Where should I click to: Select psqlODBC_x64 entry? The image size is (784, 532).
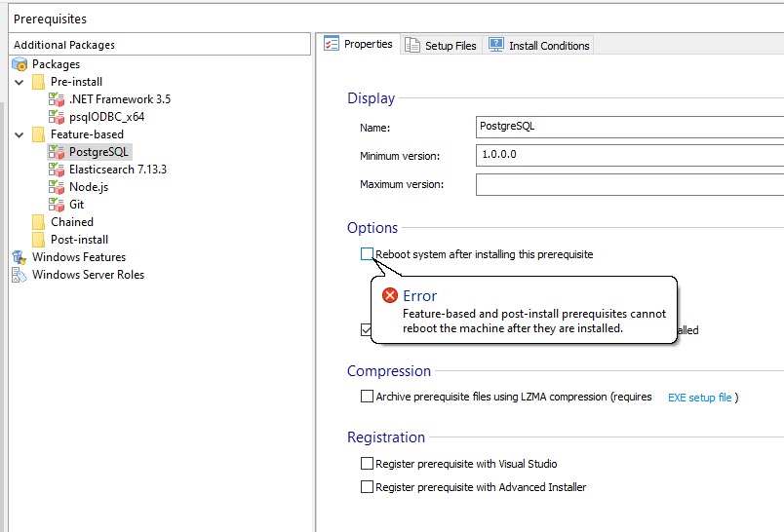107,116
